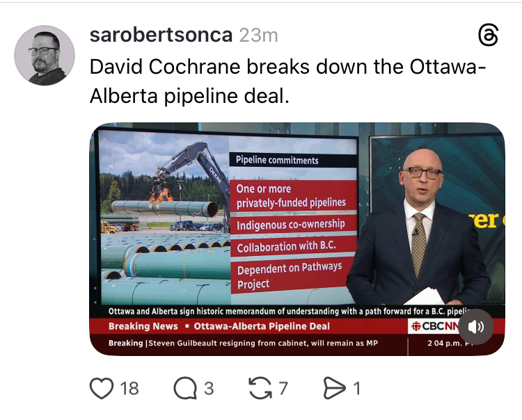Open replies via the comment bubble icon
The height and width of the screenshot is (420, 522).
point(185,388)
